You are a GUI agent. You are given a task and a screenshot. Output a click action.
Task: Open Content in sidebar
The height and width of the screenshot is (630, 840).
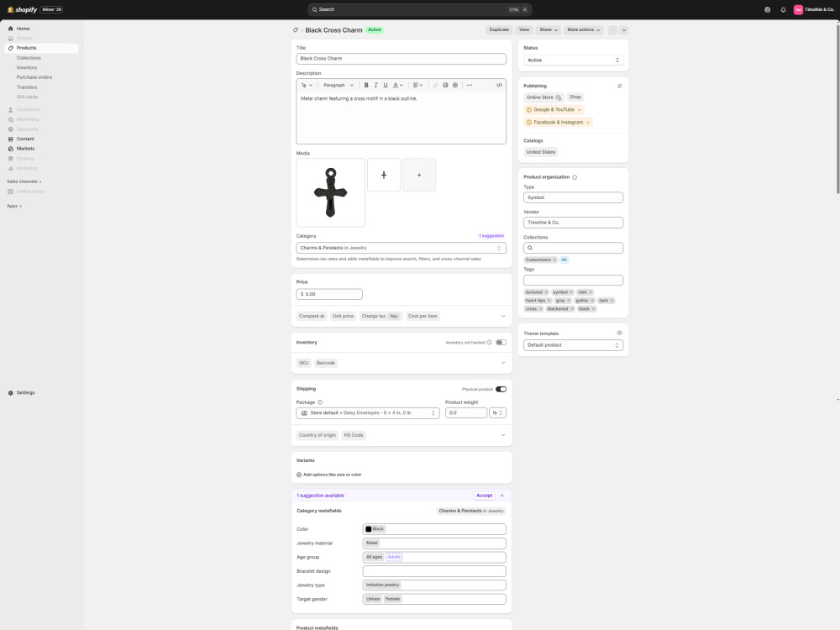(25, 139)
